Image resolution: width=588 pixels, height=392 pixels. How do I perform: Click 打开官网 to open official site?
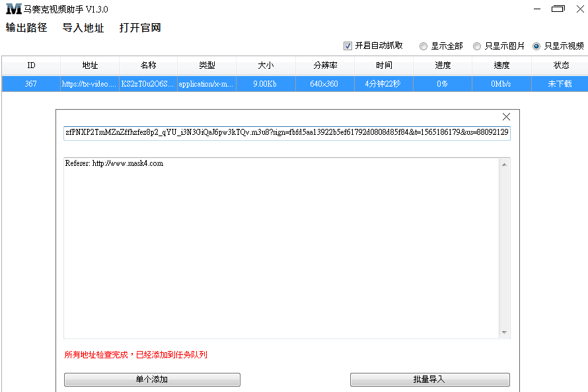coord(140,27)
